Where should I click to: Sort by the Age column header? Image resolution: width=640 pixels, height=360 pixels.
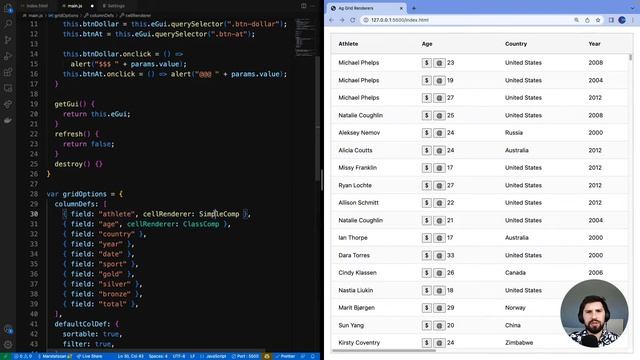coord(427,44)
